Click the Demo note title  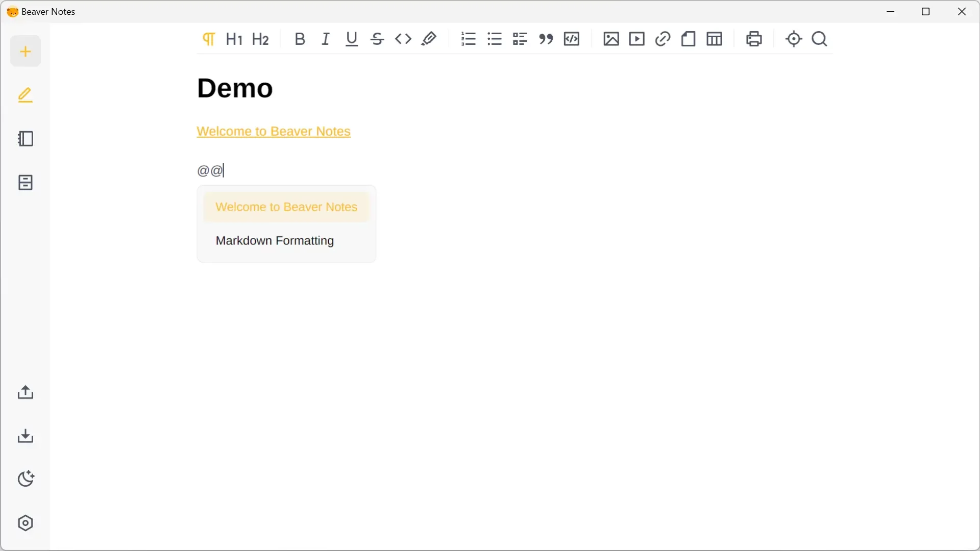[235, 88]
